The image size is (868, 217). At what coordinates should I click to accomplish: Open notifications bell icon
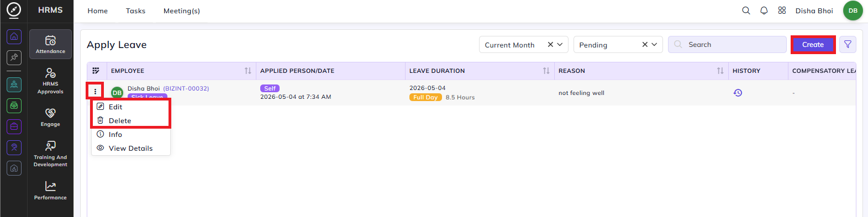[x=764, y=10]
